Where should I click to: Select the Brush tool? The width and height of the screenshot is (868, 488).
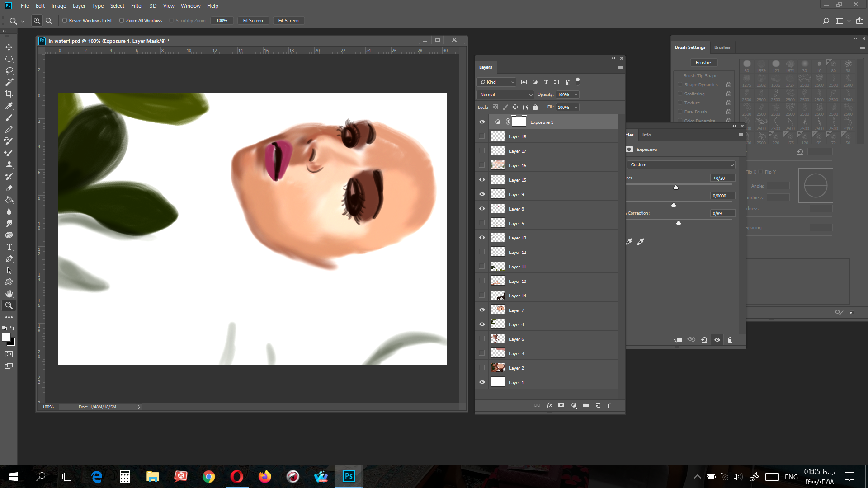(x=9, y=117)
